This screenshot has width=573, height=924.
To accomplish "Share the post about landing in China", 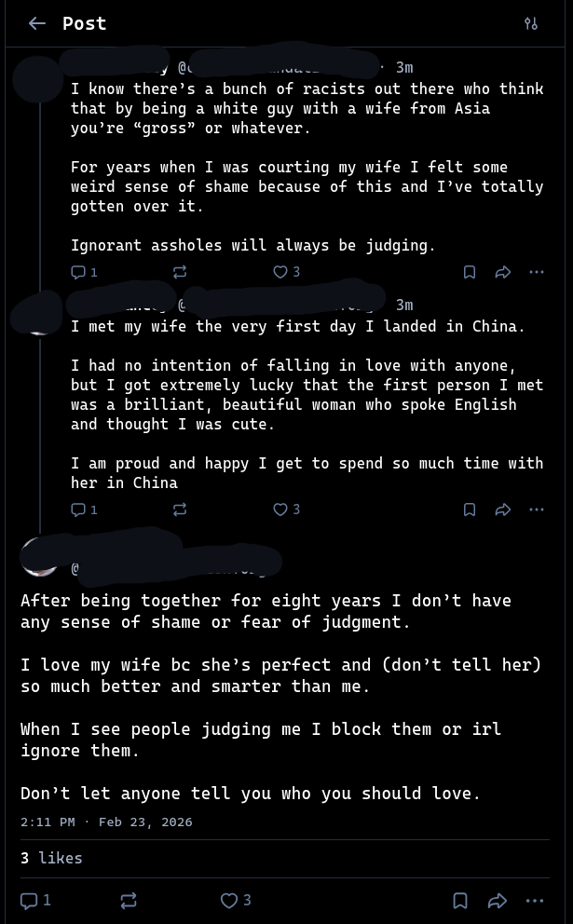I will coord(503,510).
